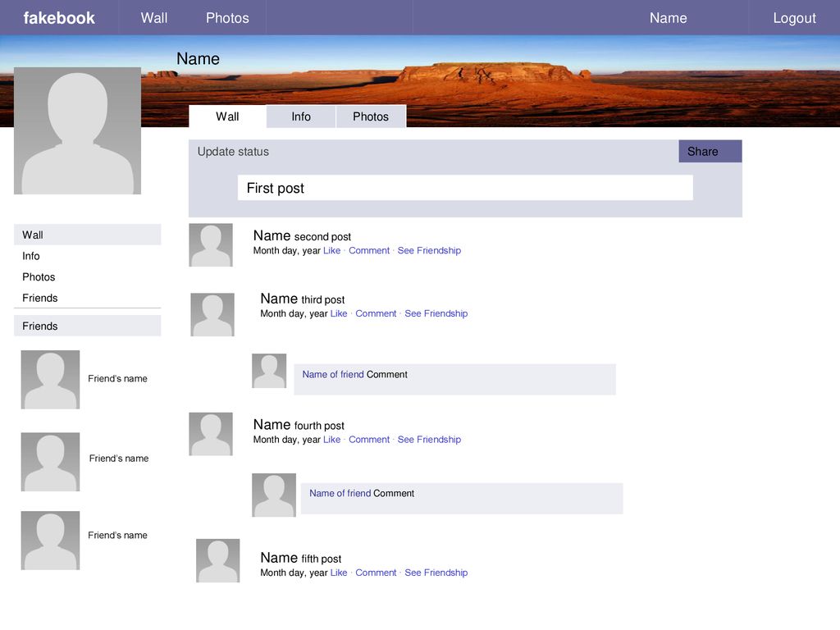Comment on the third post

click(x=376, y=313)
